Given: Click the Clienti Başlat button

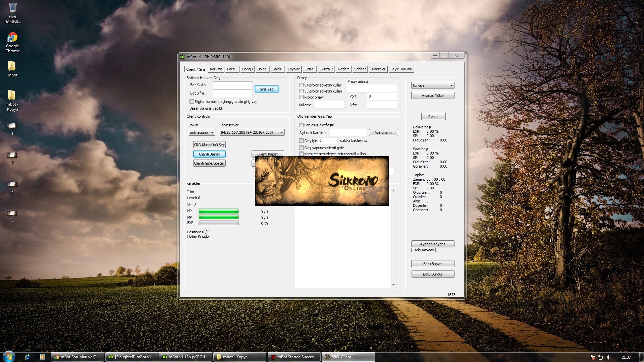Looking at the screenshot, I should (209, 154).
